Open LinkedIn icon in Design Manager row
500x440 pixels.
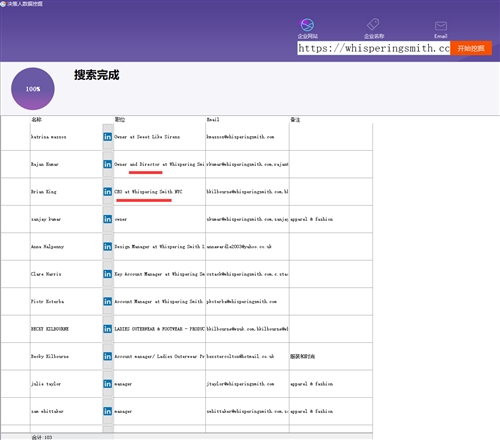click(x=107, y=247)
